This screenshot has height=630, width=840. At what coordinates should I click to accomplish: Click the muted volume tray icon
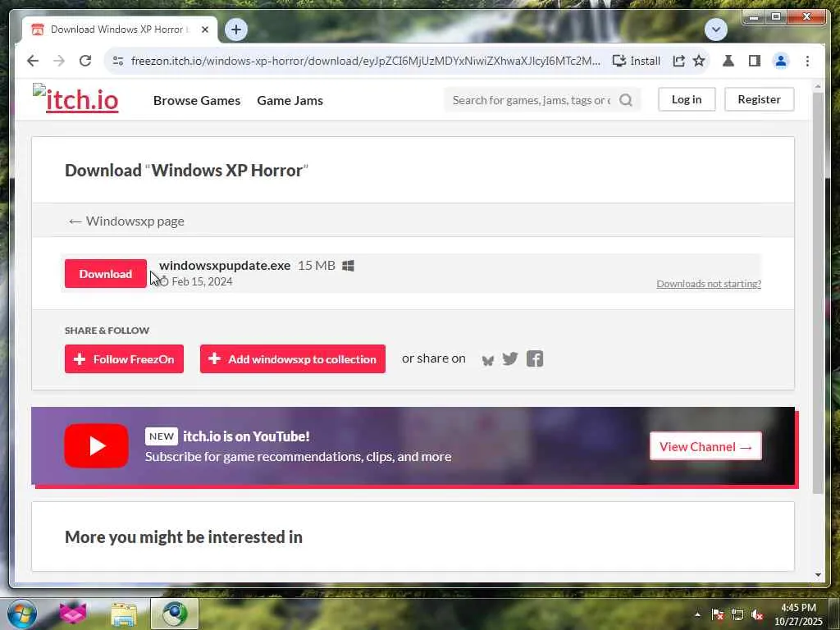click(x=757, y=614)
